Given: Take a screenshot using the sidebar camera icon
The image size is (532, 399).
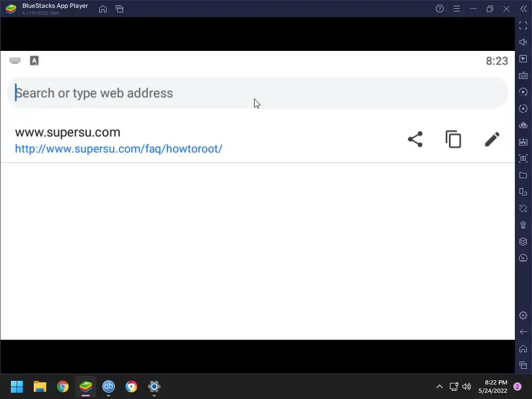Looking at the screenshot, I should pos(523,158).
